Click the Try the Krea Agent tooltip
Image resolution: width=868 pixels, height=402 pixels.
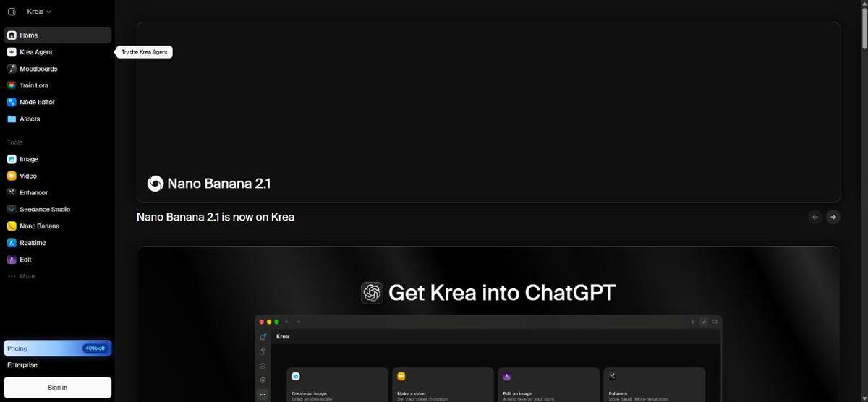click(145, 52)
